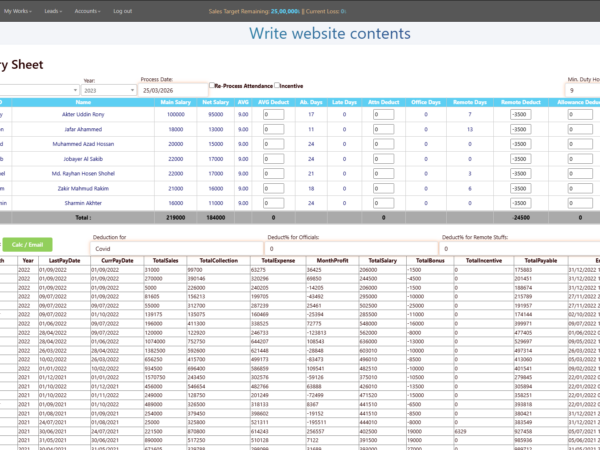Click the total net salary 184000
The width and height of the screenshot is (600, 450).
(215, 217)
